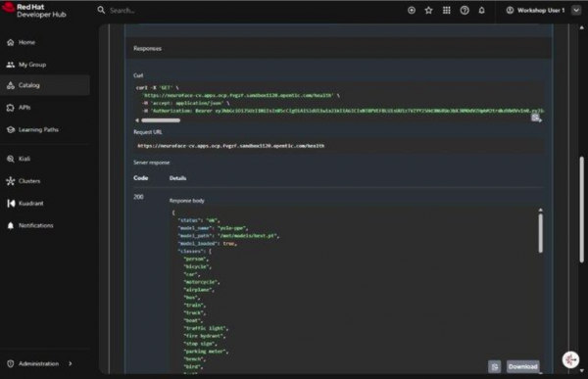
Task: Click the Download response button
Action: point(522,366)
